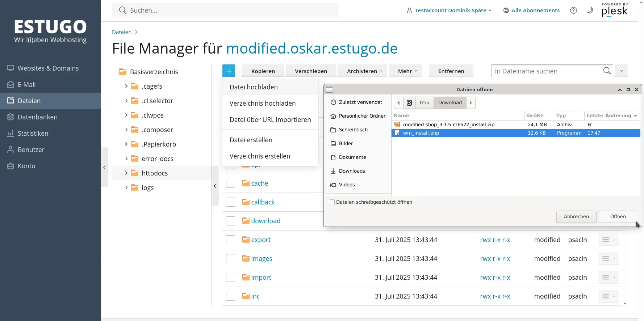Viewport: 644px width, 321px height.
Task: Open the Mehr dropdown menu
Action: coord(407,71)
